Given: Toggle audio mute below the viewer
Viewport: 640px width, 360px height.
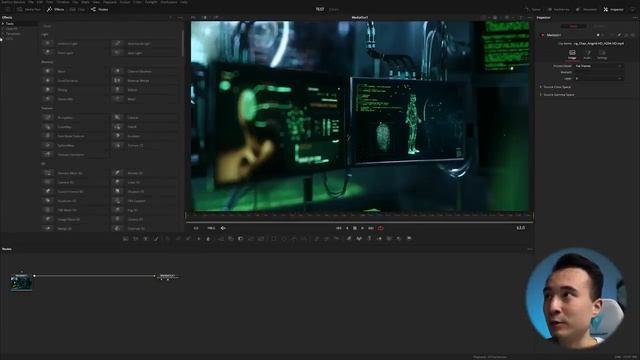Looking at the screenshot, I should point(223,228).
